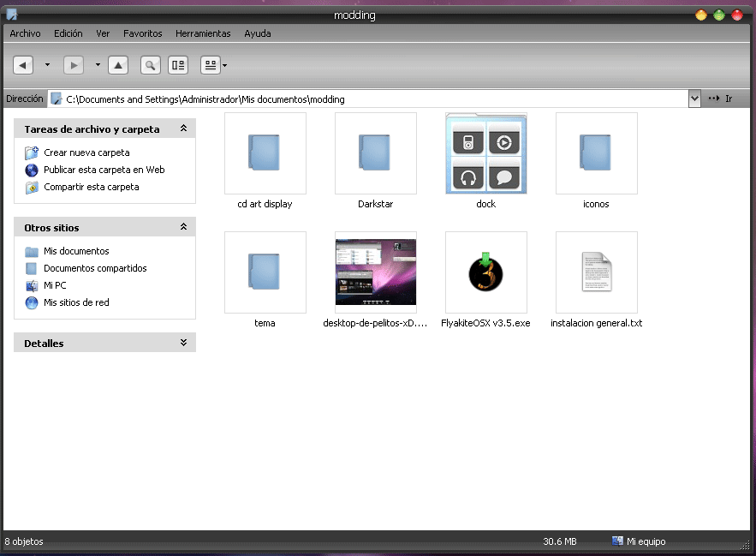The width and height of the screenshot is (756, 556).
Task: Select the Darkstar folder
Action: 376,153
